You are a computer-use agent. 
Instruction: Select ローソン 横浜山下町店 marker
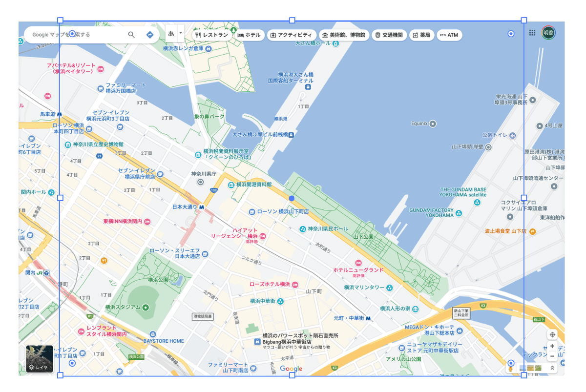[252, 211]
